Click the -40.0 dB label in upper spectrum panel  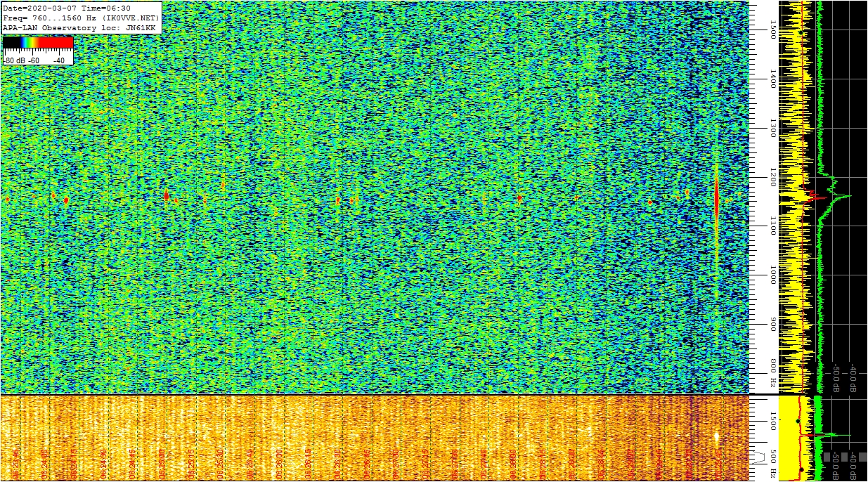[x=853, y=378]
